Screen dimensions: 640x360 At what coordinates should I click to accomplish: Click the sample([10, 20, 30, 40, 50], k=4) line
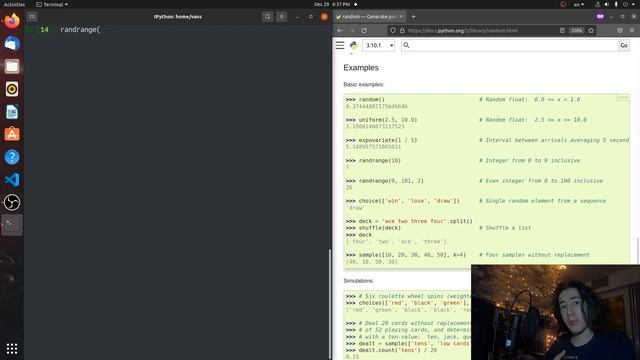click(406, 255)
